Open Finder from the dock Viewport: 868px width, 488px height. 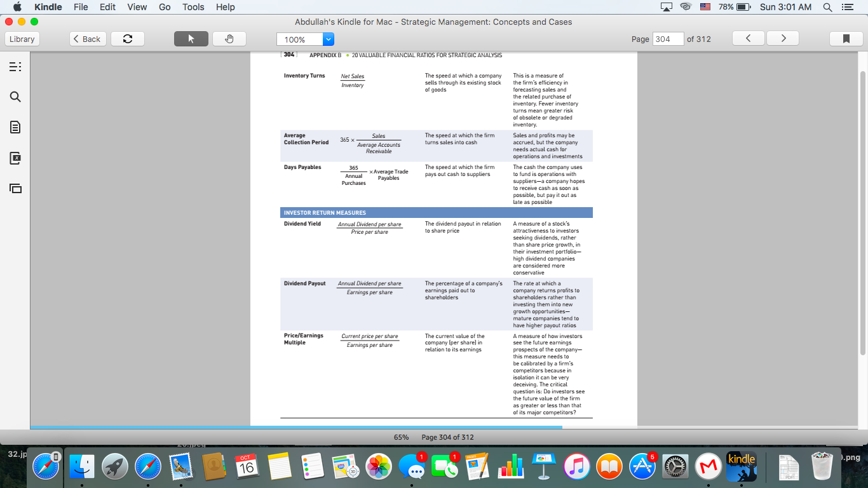tap(81, 467)
